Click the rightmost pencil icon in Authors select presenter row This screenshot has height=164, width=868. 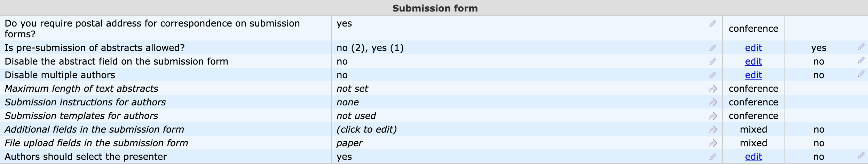click(x=861, y=156)
